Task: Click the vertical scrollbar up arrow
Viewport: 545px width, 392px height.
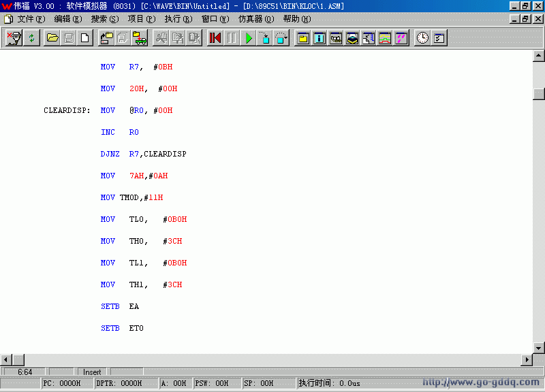Action: click(538, 56)
